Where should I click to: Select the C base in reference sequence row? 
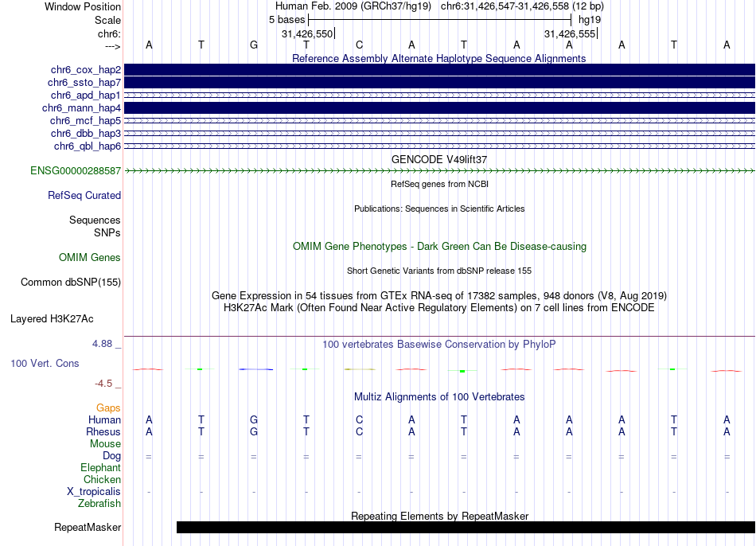[x=359, y=45]
